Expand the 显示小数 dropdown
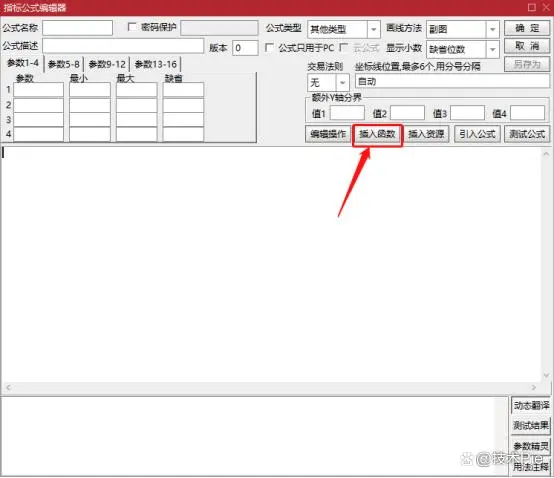 pos(493,49)
